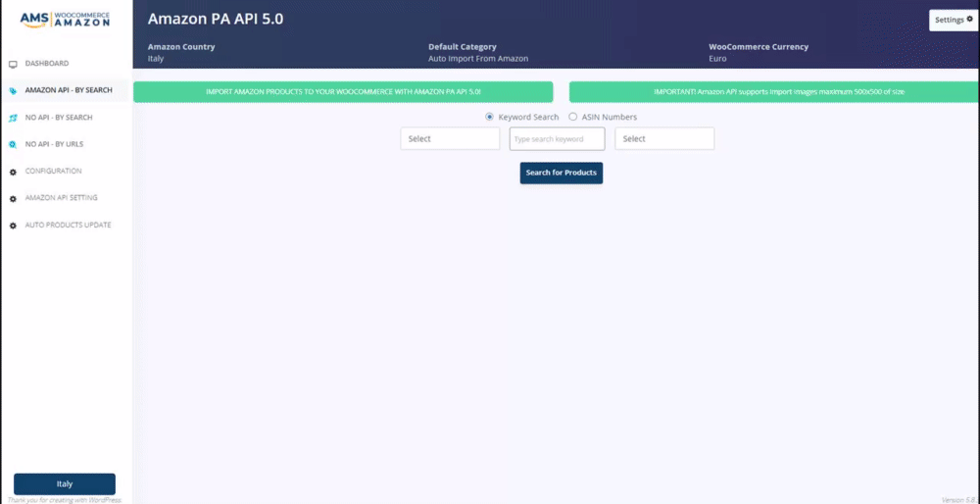Click the Version text at bottom right
Screen dimensions: 980x504
pyautogui.click(x=959, y=500)
